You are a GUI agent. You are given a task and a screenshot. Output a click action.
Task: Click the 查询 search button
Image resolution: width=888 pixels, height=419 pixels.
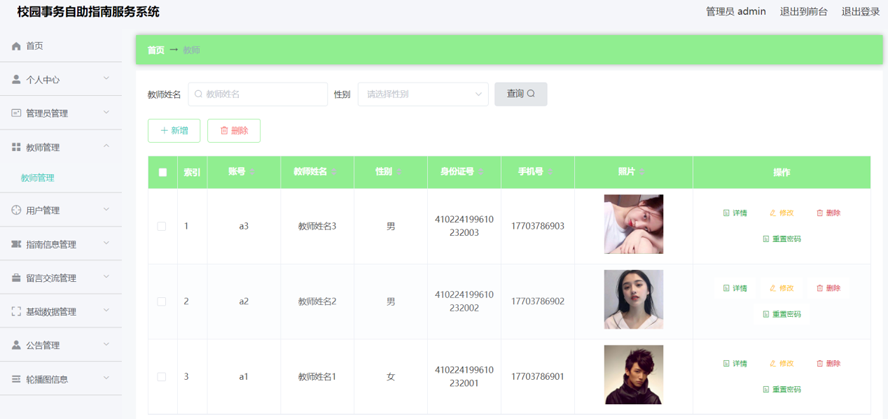click(520, 94)
